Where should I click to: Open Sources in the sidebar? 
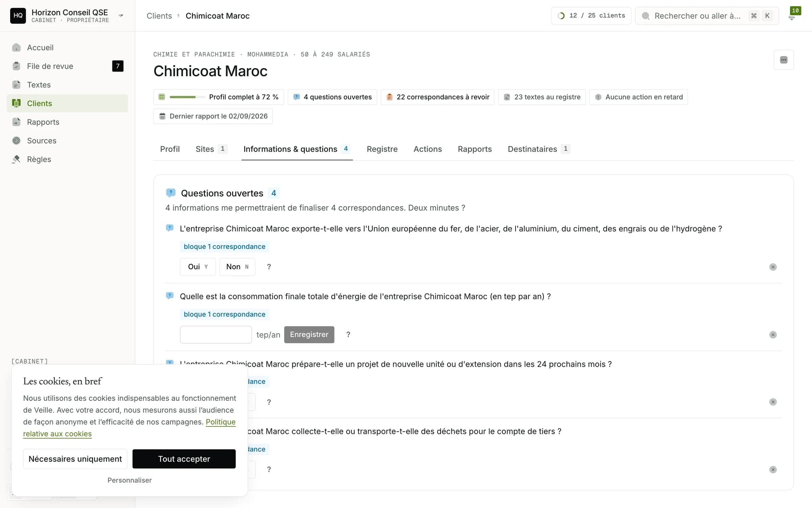click(67, 141)
